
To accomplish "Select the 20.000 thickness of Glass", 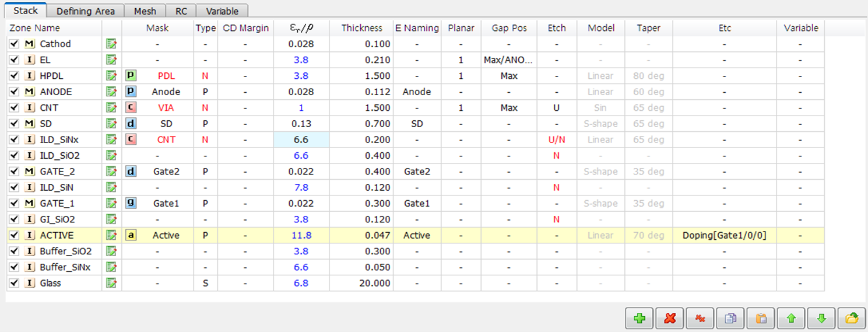I will pos(361,283).
